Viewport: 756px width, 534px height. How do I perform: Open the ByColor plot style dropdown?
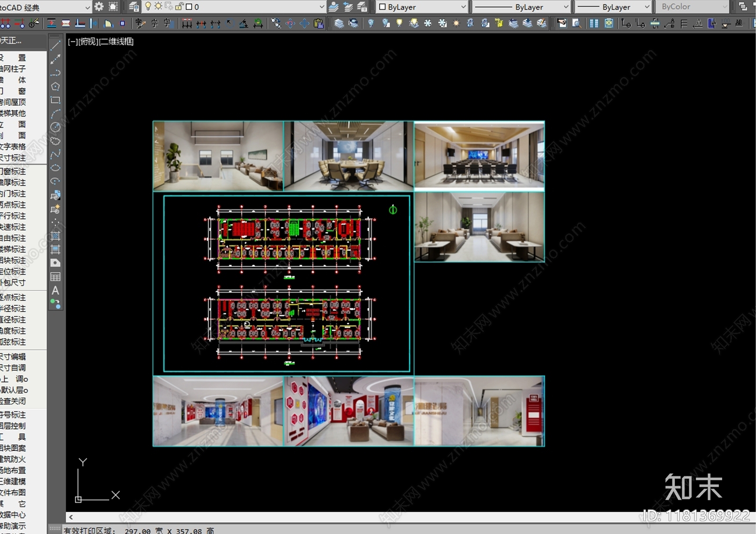(725, 7)
